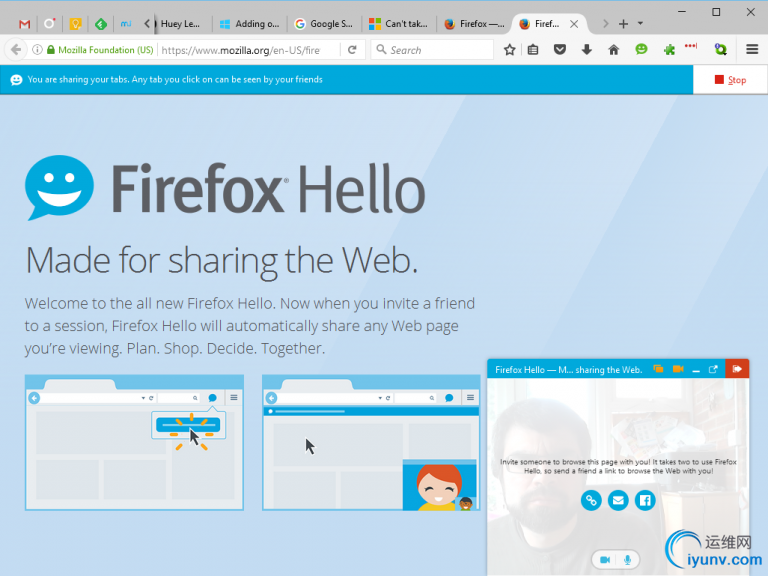Switch to the 'Can't tak...' tab

coord(399,24)
